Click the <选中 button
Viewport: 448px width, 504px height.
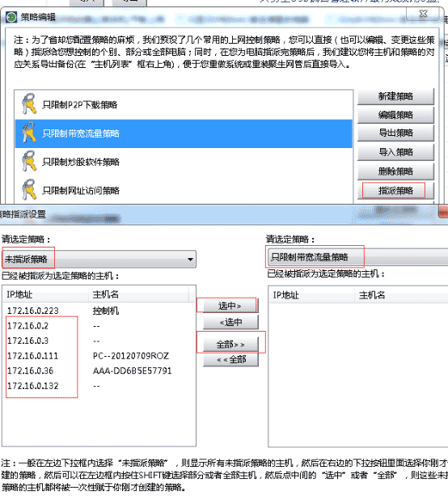[230, 322]
